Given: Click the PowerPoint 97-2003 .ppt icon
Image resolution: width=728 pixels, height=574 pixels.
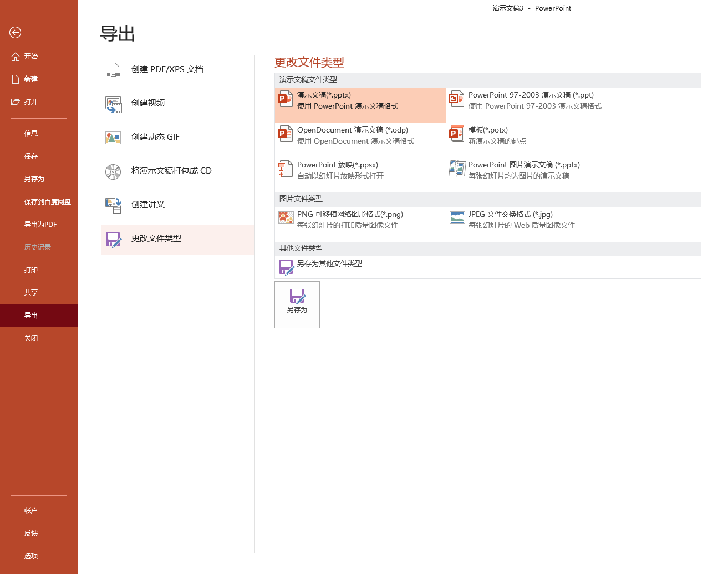Looking at the screenshot, I should tap(457, 99).
